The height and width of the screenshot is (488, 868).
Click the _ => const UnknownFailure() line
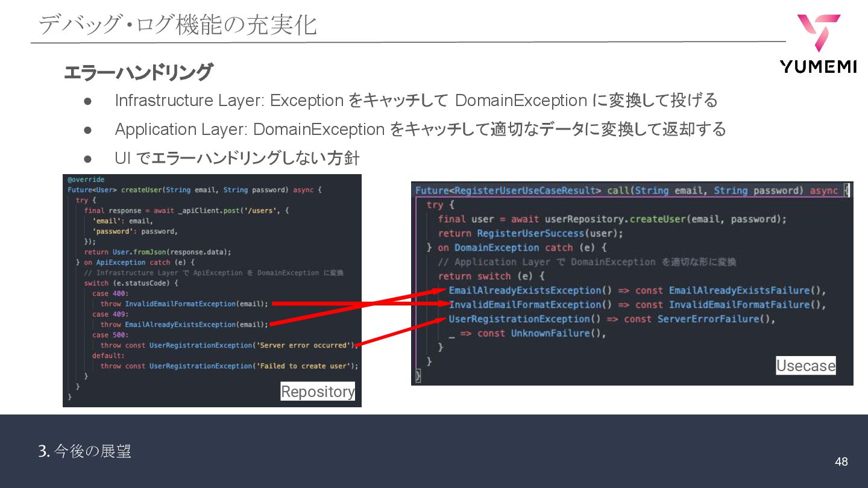[527, 333]
